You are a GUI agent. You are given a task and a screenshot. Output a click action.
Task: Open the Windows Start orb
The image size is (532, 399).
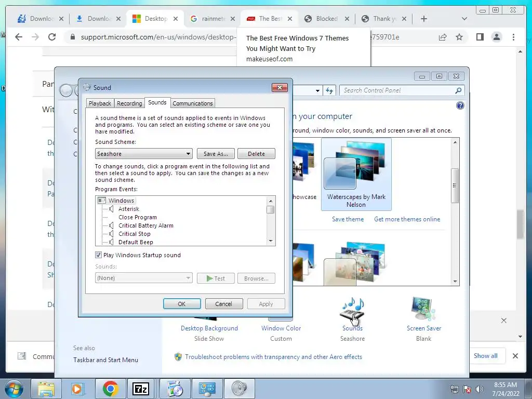14,389
